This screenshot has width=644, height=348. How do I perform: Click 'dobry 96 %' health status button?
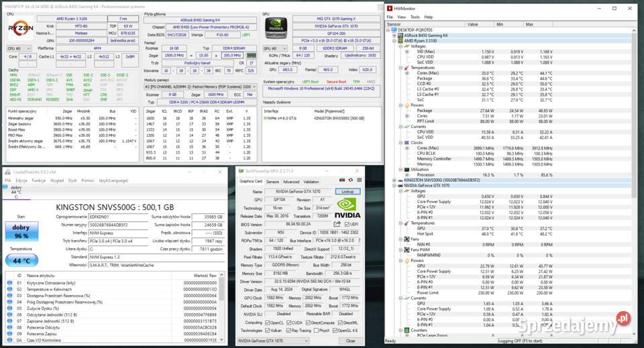(x=21, y=231)
